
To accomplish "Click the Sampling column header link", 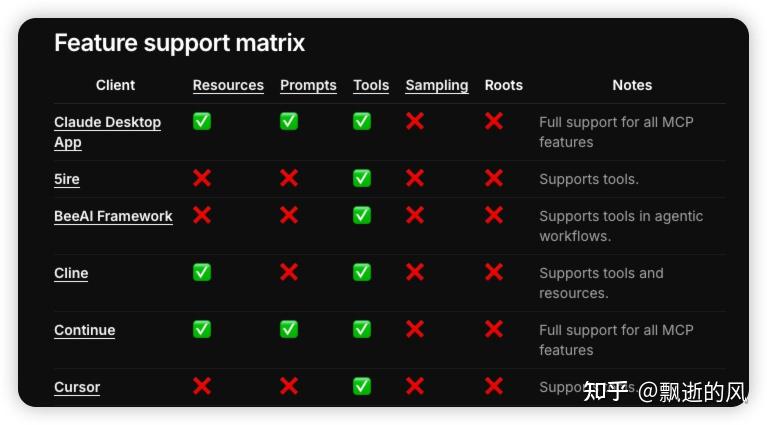I will click(436, 85).
